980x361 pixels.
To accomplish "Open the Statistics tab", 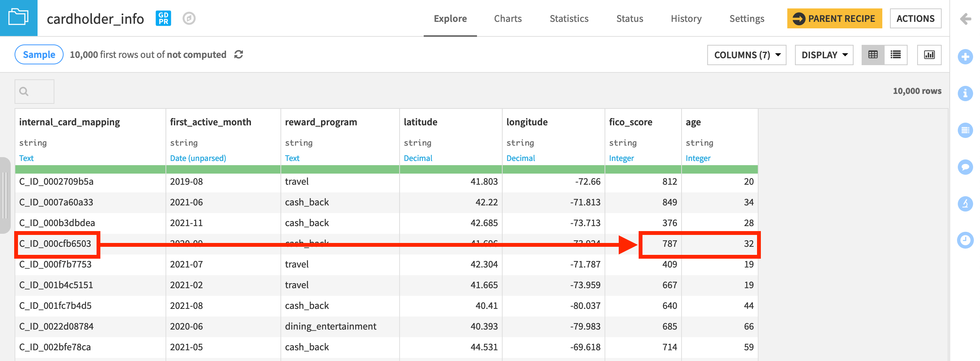I will 569,18.
